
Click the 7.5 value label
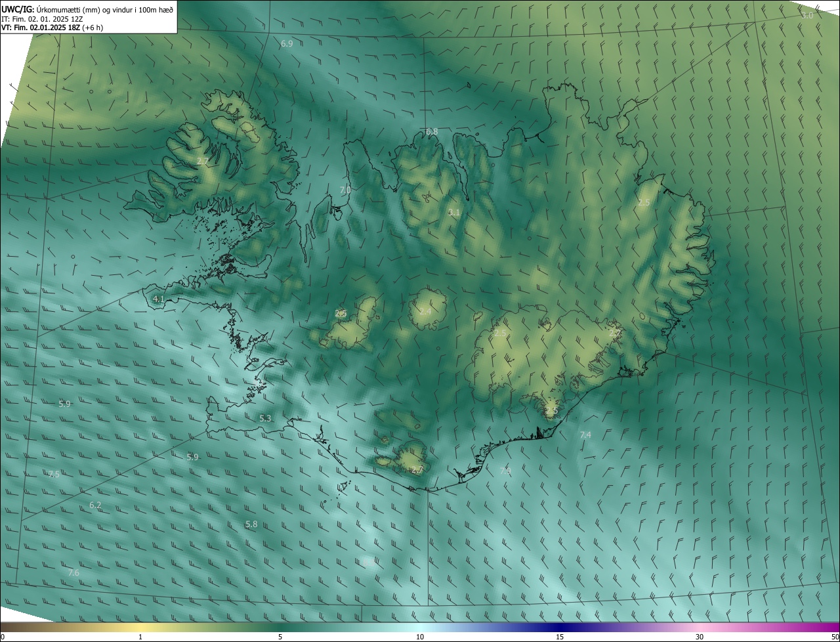54,474
